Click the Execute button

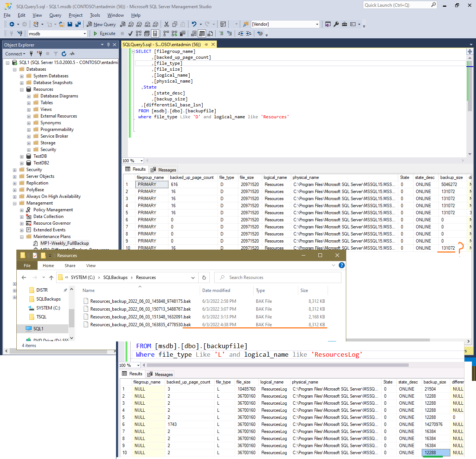[x=104, y=33]
